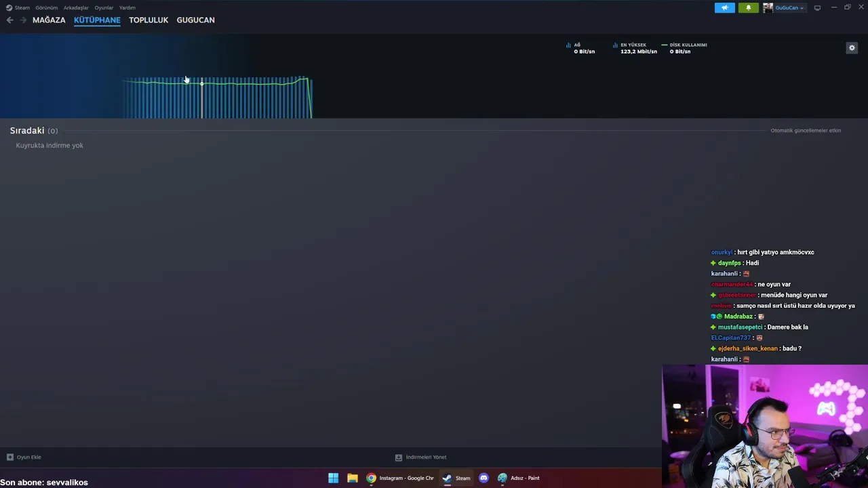Open the green notifications bell
The width and height of the screenshot is (868, 488).
[x=749, y=7]
